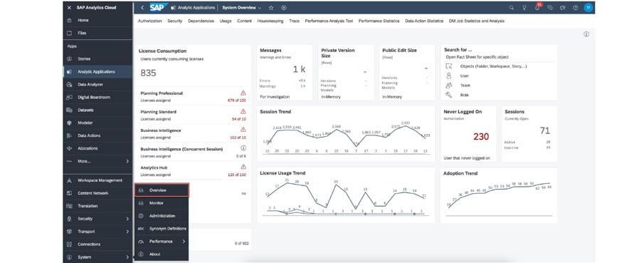Open Administration from the System flyout
Viewport: 644px width, 263px height.
tap(162, 216)
